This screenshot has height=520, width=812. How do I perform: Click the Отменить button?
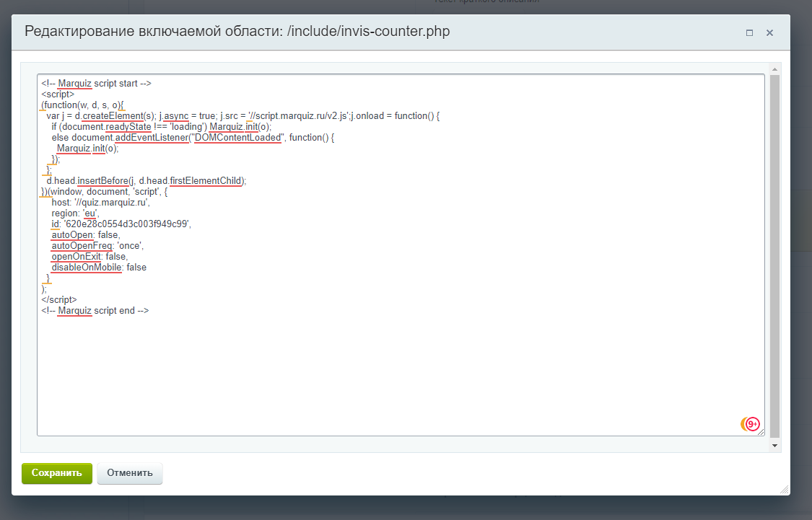pyautogui.click(x=129, y=473)
